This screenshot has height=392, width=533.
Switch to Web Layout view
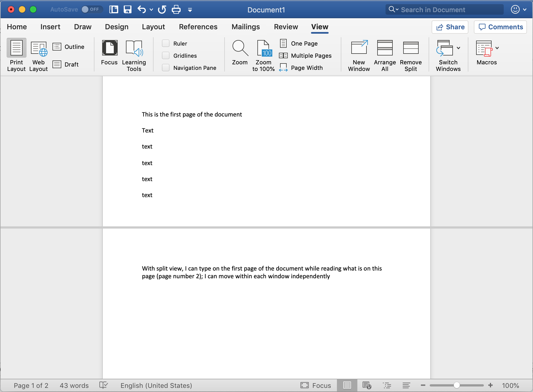pos(38,49)
